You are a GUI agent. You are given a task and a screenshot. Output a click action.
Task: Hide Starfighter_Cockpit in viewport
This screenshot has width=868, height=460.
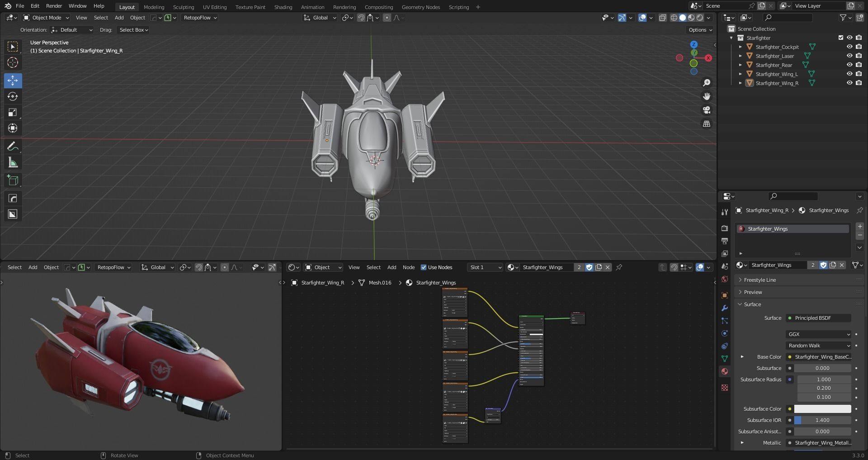849,47
